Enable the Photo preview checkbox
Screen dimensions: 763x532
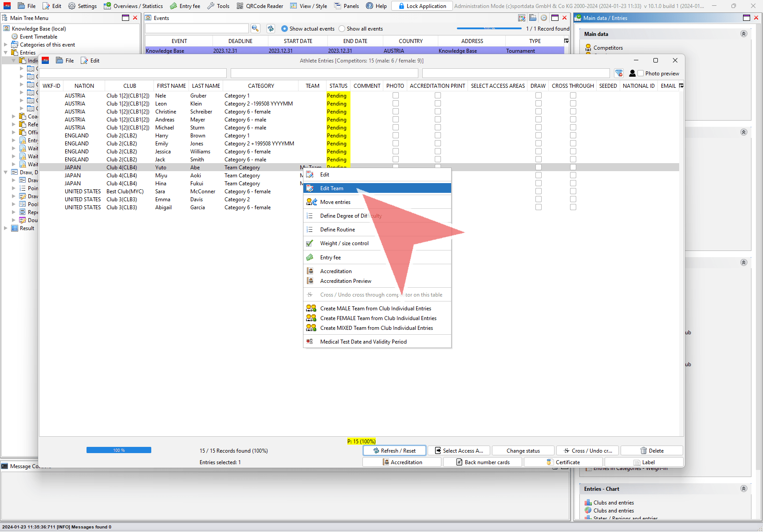[x=641, y=73]
